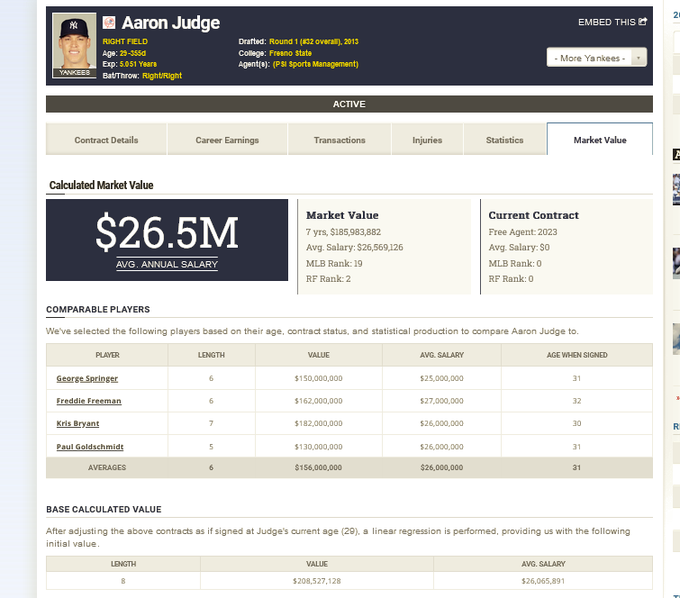
Task: Click the More Yankees dropdown arrow
Action: coord(638,58)
